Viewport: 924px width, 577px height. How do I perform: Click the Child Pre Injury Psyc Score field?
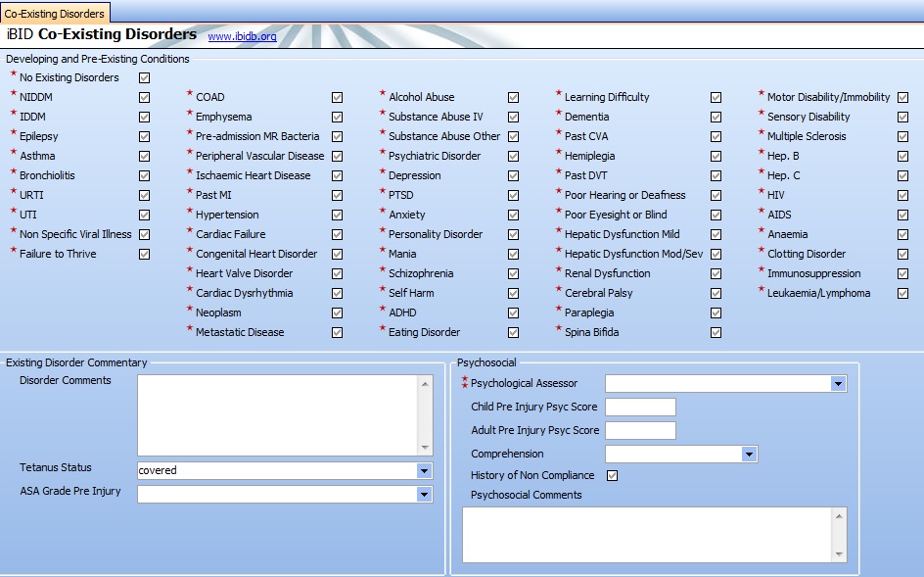640,408
